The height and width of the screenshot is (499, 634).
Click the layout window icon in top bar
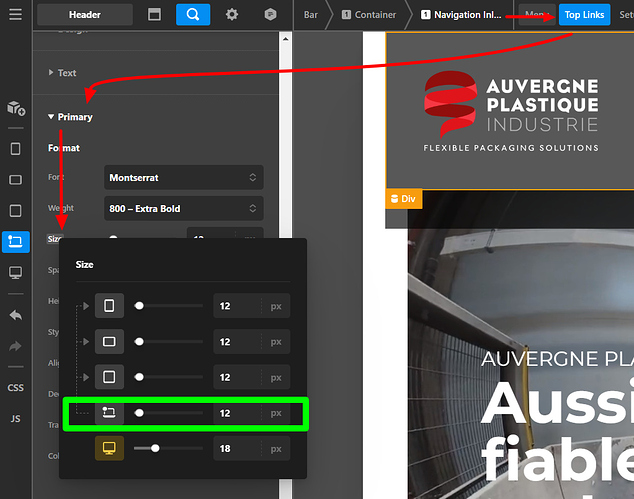pos(154,15)
